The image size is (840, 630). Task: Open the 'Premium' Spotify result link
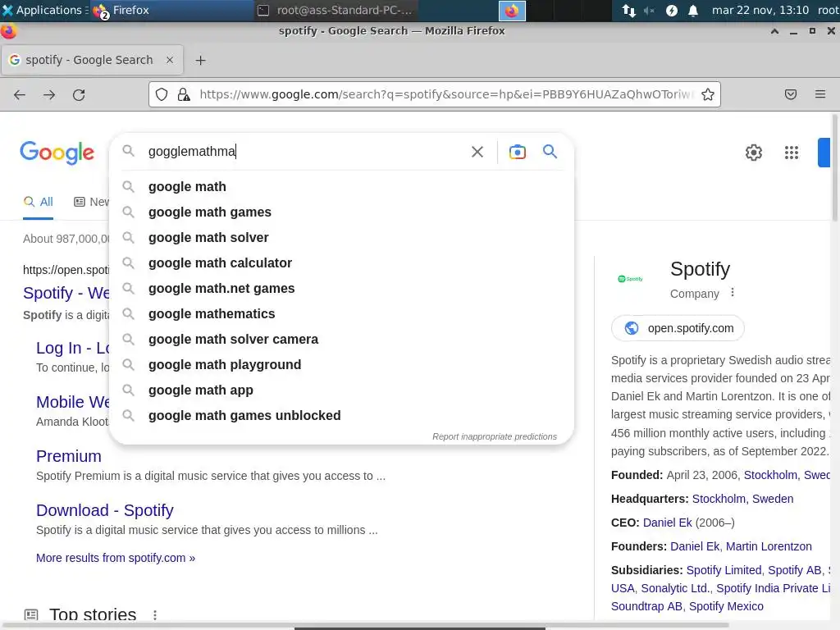pyautogui.click(x=69, y=456)
